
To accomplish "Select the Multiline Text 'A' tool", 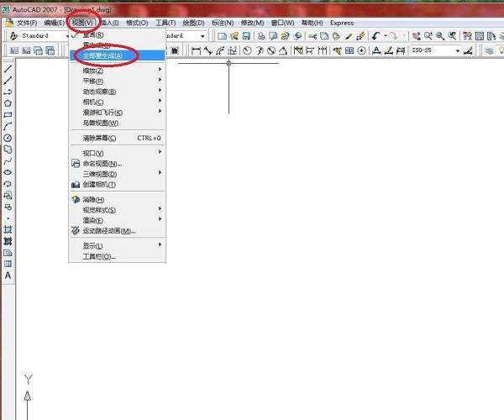I will click(x=8, y=276).
